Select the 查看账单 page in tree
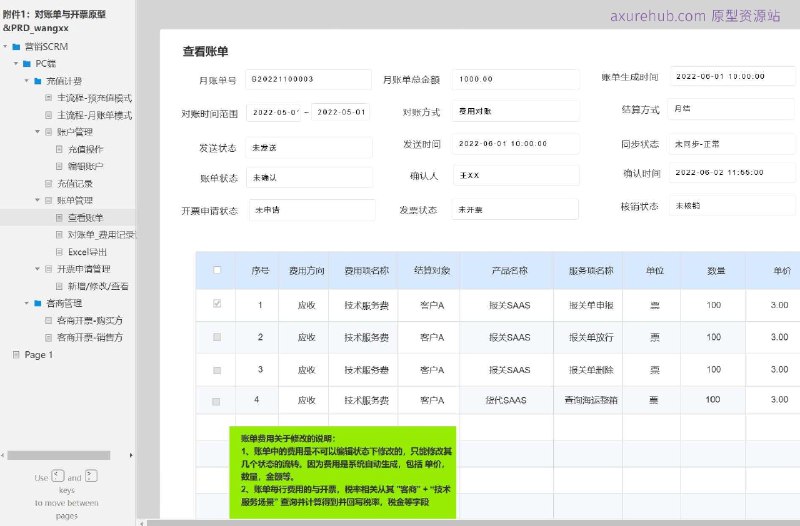Screen dimensions: 800x526 click(86, 218)
